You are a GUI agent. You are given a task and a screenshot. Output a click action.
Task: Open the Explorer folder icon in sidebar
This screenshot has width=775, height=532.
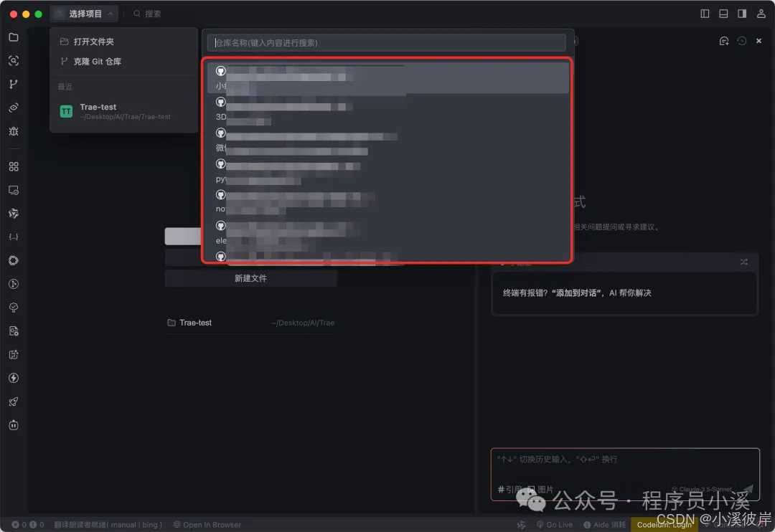(x=14, y=37)
